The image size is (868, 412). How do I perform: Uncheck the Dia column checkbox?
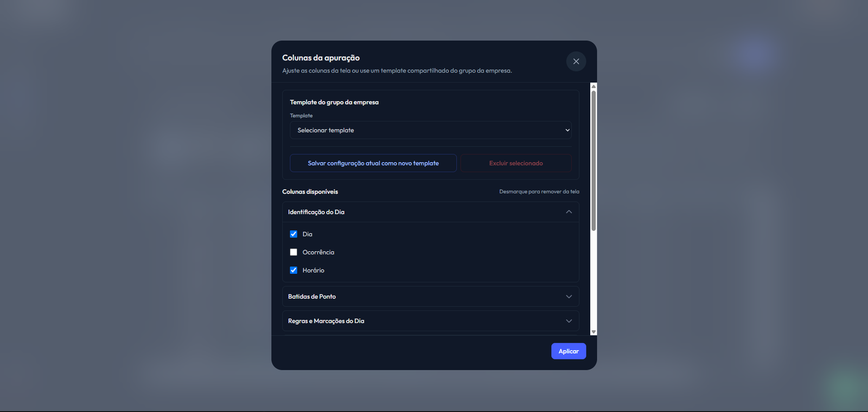click(293, 234)
